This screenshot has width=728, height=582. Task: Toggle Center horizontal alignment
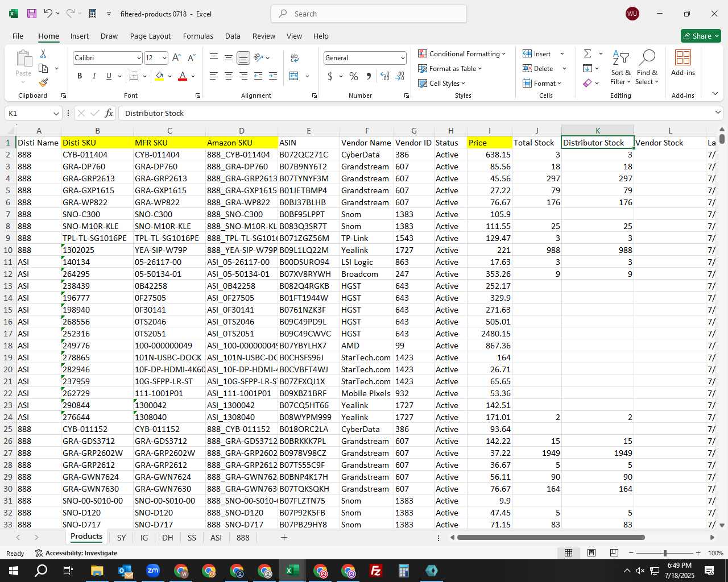[x=229, y=76]
